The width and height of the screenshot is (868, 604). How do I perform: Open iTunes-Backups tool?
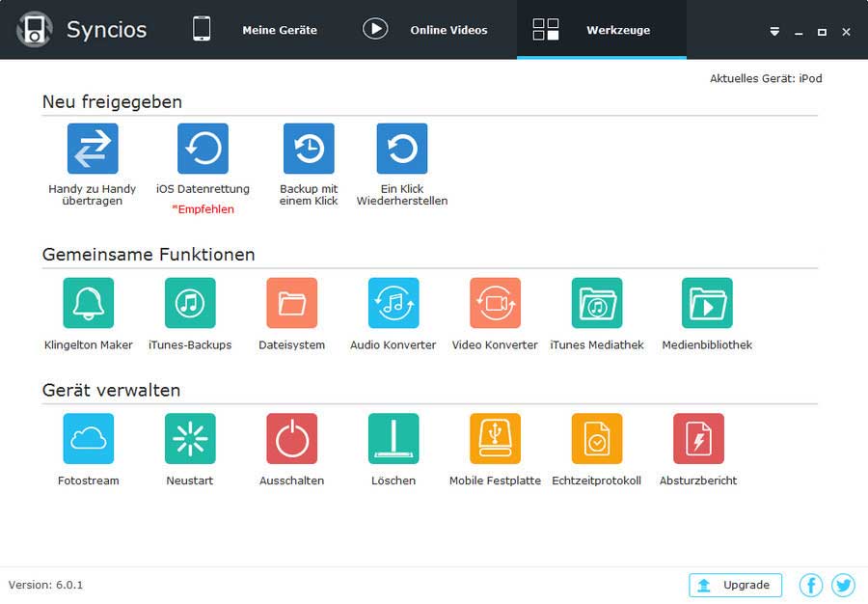click(x=190, y=303)
